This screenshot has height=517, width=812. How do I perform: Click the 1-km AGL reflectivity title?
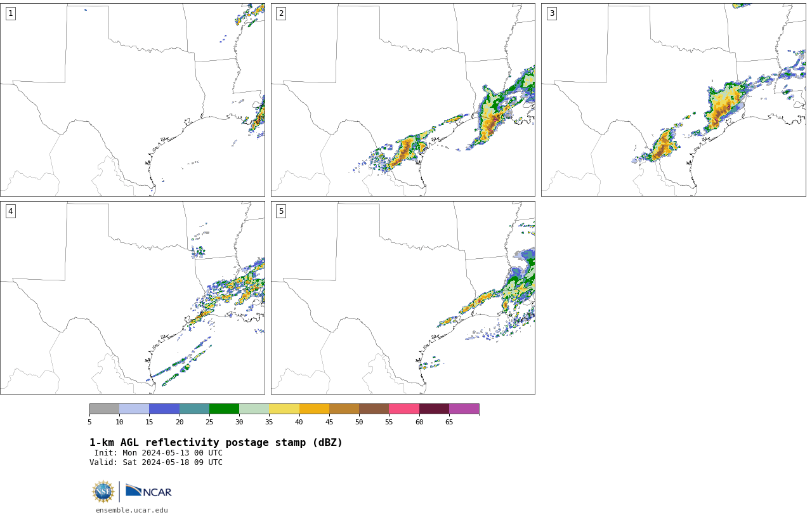pyautogui.click(x=216, y=443)
